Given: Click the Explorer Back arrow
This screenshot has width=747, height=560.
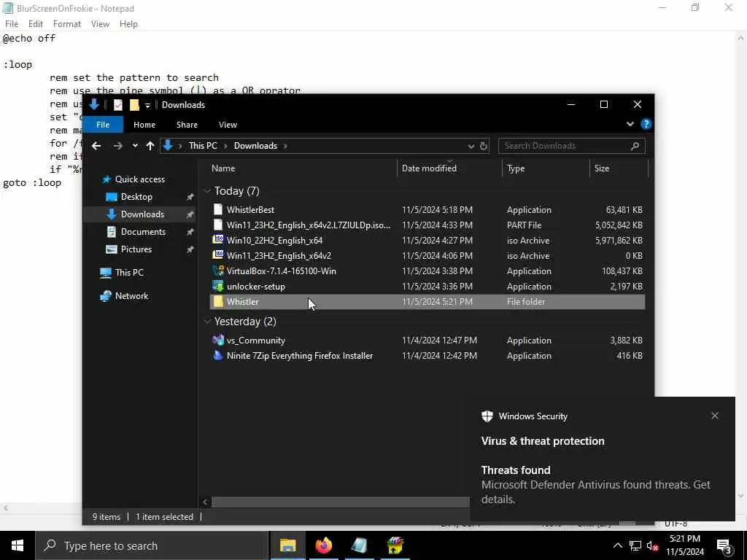Looking at the screenshot, I should pyautogui.click(x=96, y=146).
